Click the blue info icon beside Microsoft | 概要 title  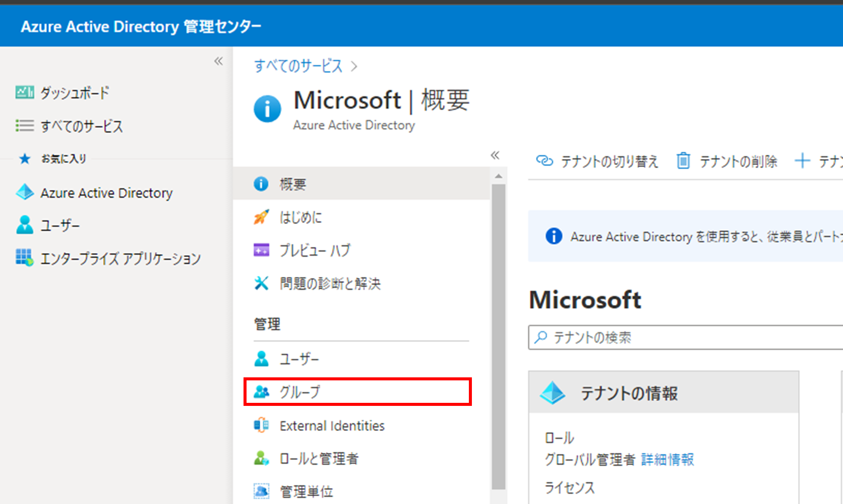pyautogui.click(x=267, y=108)
